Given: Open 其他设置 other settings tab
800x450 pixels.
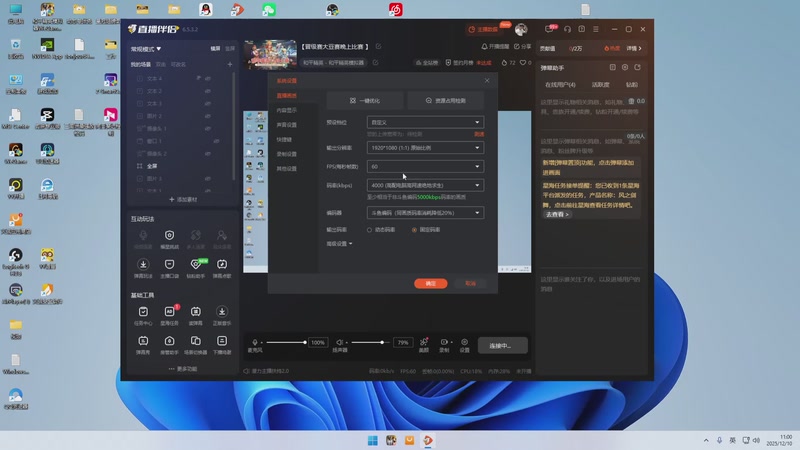Looking at the screenshot, I should (x=287, y=168).
